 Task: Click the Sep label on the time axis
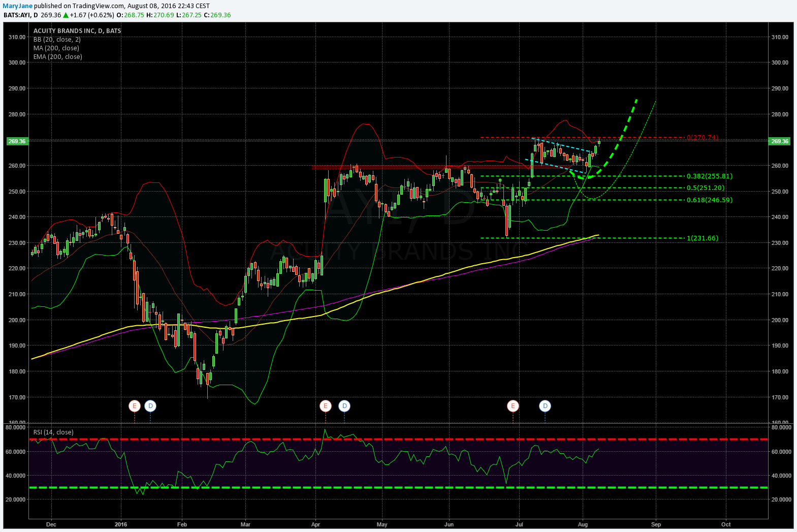point(656,524)
